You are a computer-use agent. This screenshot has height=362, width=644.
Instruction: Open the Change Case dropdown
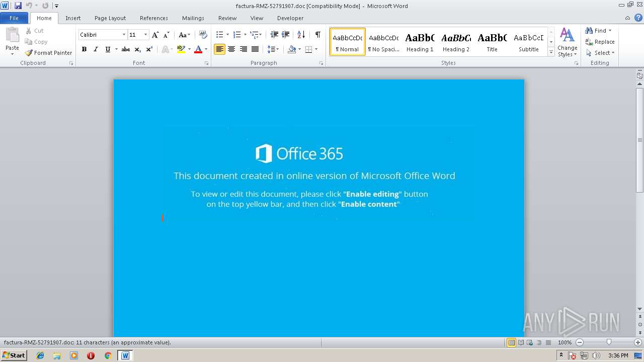185,35
